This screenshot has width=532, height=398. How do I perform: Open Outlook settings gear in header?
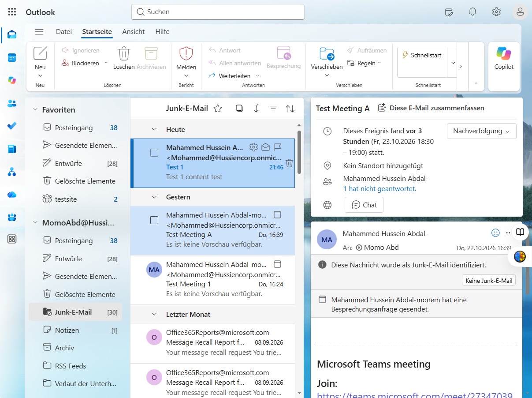coord(496,12)
